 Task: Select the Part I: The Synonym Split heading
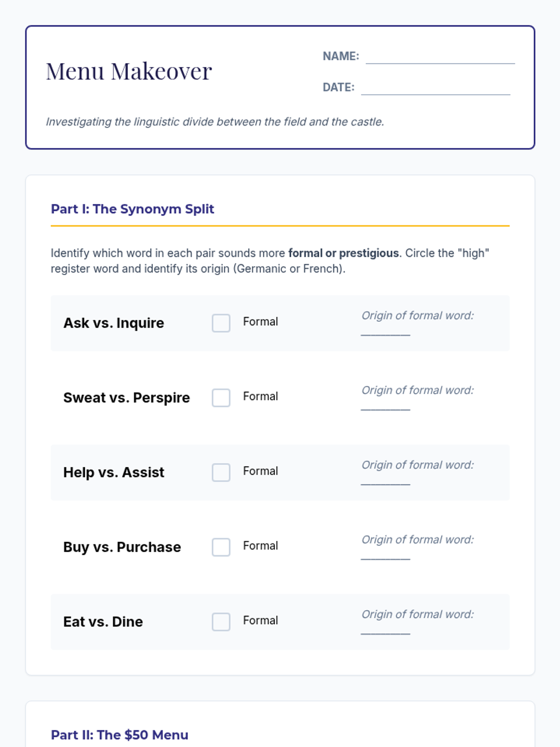click(x=133, y=209)
